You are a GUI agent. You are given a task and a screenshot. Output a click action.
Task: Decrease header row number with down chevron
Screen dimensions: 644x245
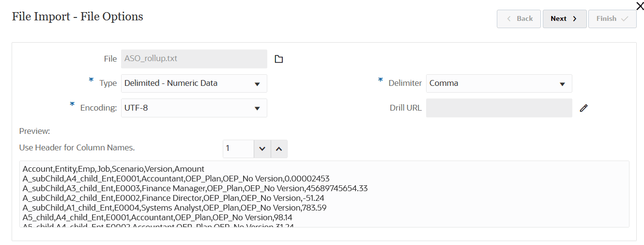[262, 149]
